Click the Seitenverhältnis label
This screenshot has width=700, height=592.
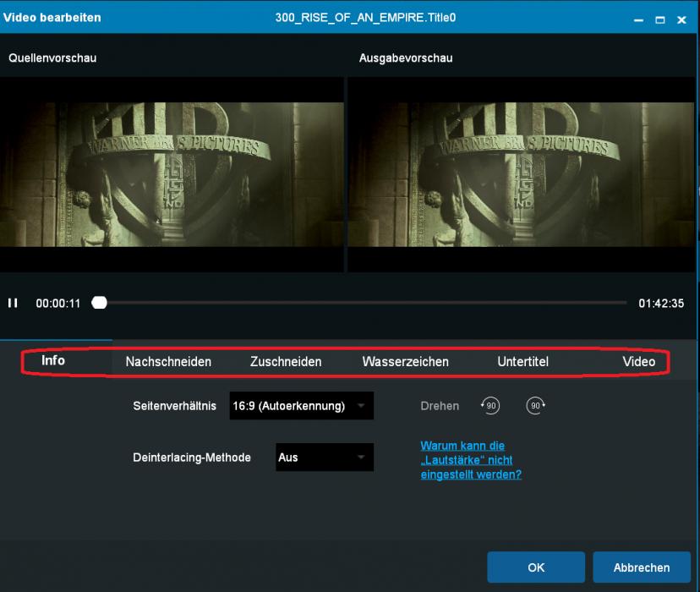tap(174, 406)
